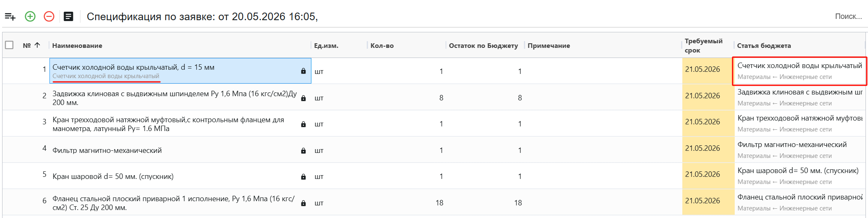The height and width of the screenshot is (218, 868).
Task: Click the Требуемый срок column header
Action: (x=704, y=45)
